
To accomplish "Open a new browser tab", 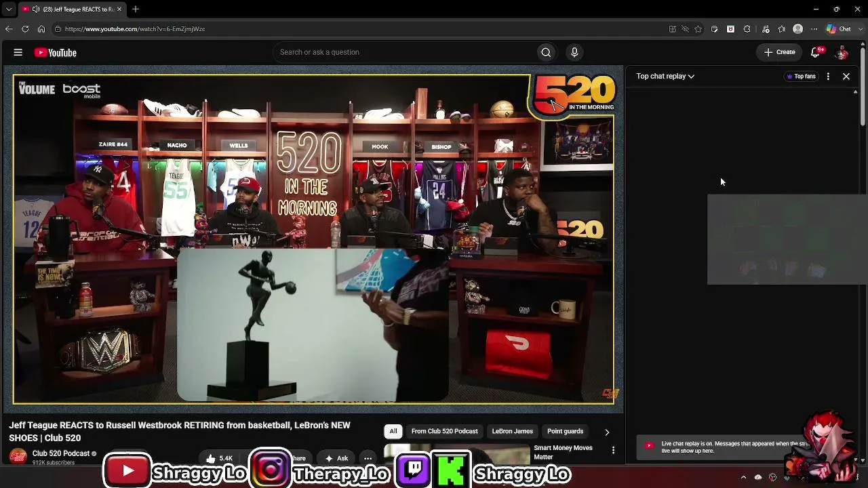I will click(136, 9).
